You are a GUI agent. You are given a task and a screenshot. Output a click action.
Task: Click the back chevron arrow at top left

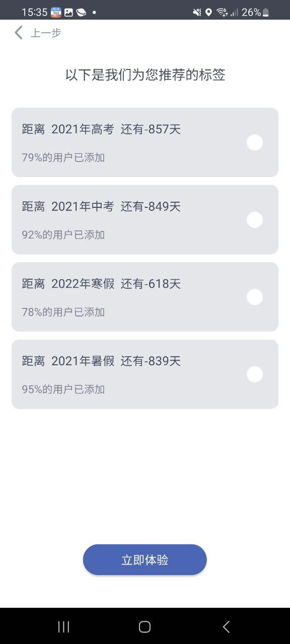point(18,33)
